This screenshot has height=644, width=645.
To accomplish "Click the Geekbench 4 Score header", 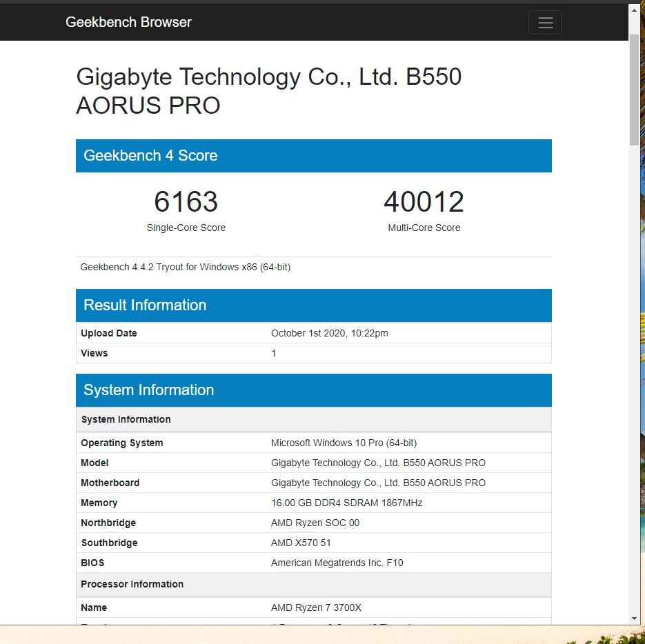I will pyautogui.click(x=314, y=155).
